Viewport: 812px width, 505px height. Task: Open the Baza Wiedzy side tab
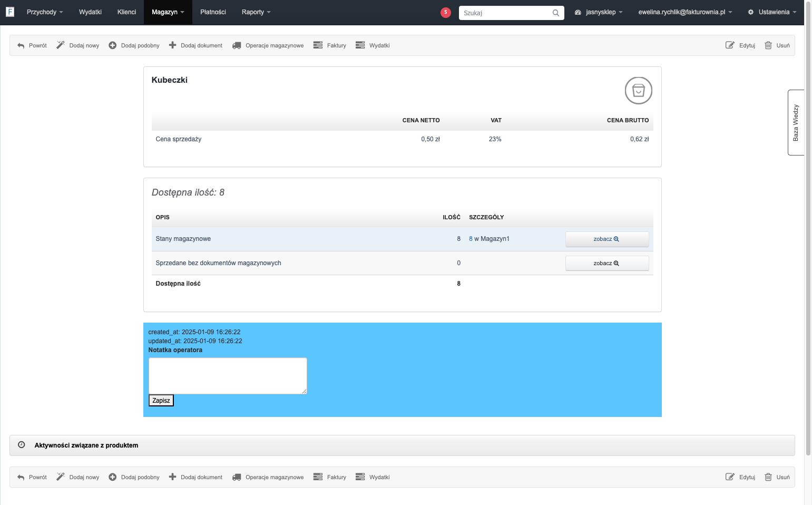click(x=796, y=122)
